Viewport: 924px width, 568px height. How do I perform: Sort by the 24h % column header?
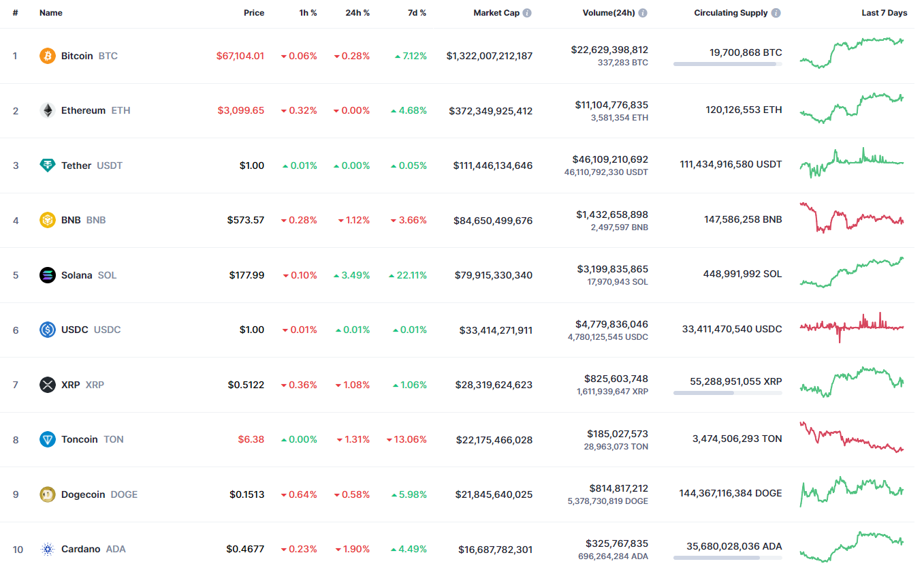coord(357,13)
